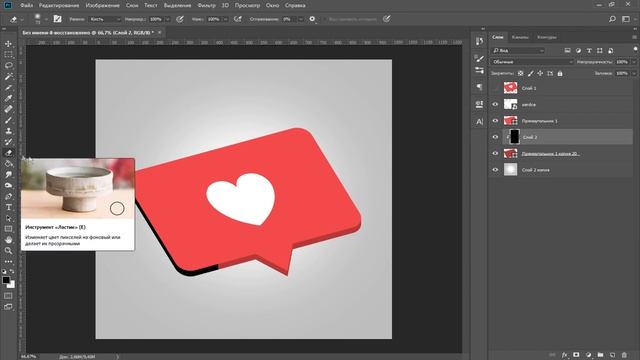Viewport: 640px width, 360px height.
Task: Hide the serdce layer
Action: 496,104
